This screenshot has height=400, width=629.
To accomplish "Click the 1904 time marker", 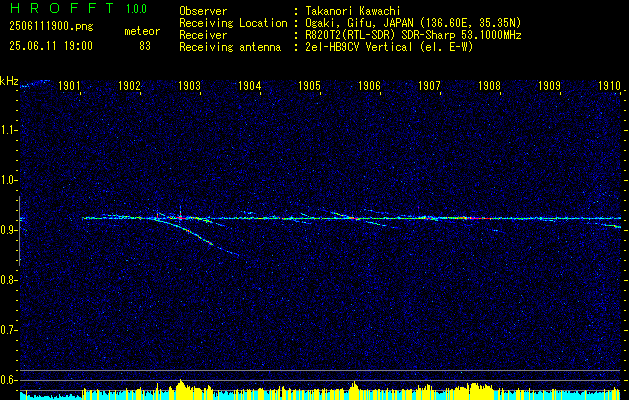I will (250, 85).
